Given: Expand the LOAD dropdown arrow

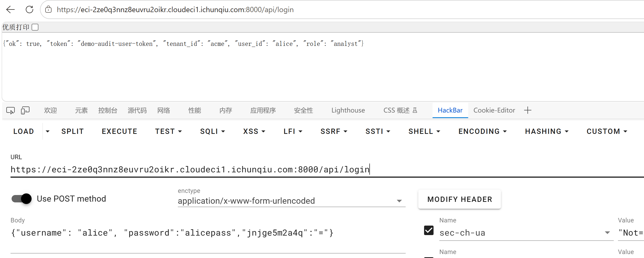Looking at the screenshot, I should tap(48, 131).
